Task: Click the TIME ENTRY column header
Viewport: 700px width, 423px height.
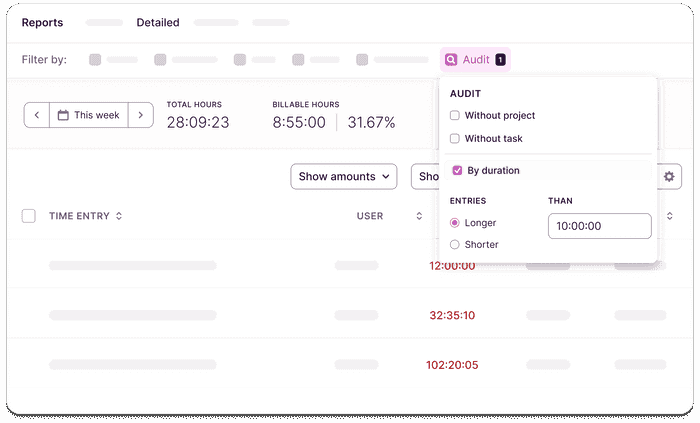Action: pos(79,216)
